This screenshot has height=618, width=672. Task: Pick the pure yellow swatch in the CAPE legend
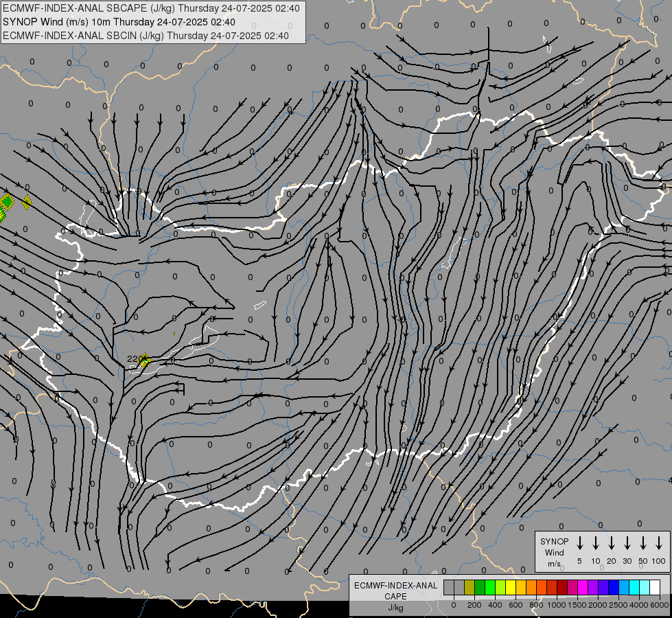coord(511,587)
